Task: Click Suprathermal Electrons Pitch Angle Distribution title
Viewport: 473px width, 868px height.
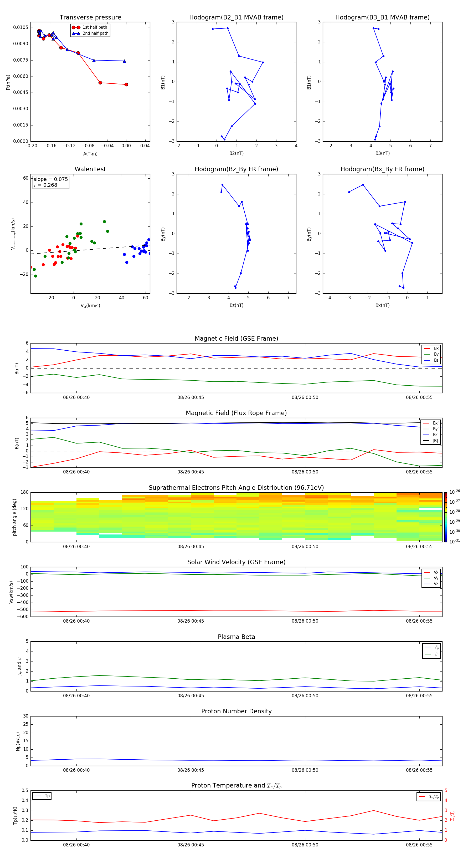Action: [236, 488]
